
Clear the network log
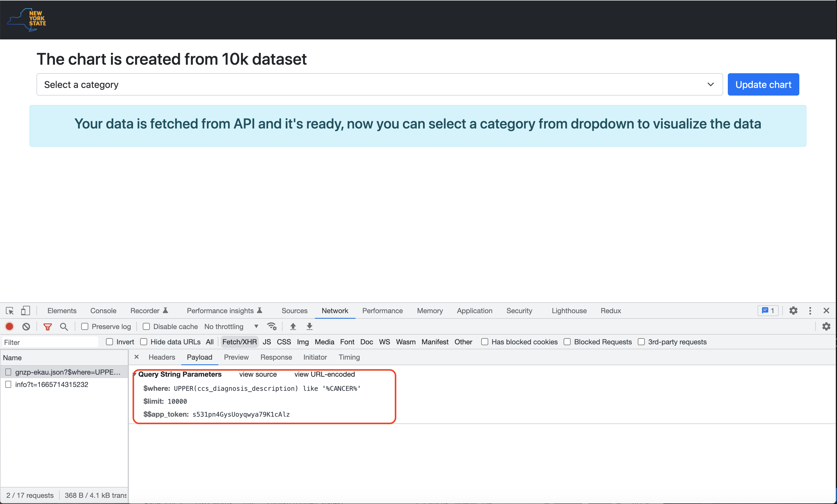[26, 326]
